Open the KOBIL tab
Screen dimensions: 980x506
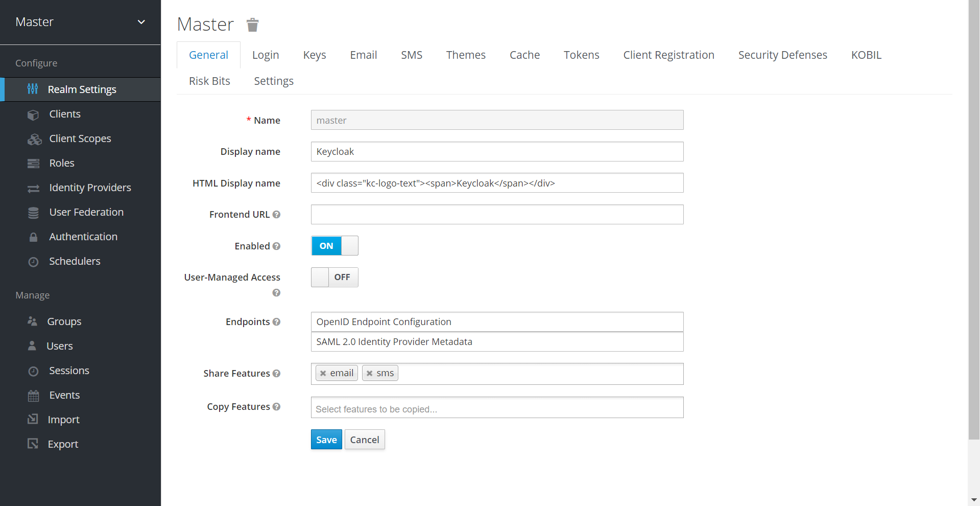pyautogui.click(x=866, y=55)
